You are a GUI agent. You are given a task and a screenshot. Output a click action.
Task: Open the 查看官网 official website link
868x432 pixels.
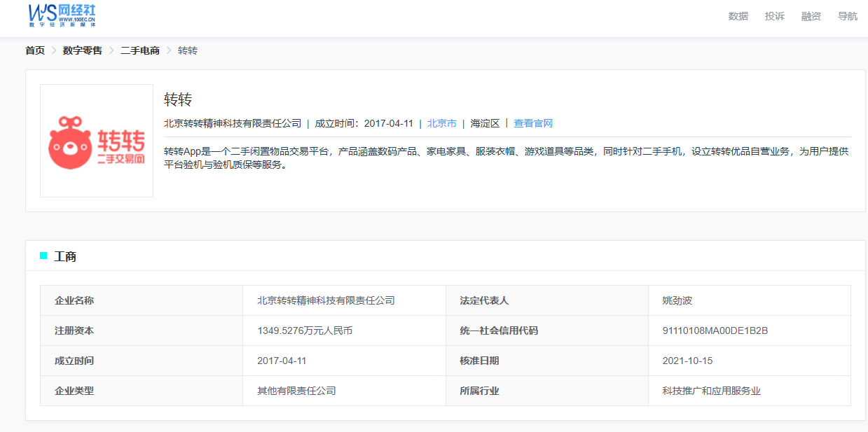(x=533, y=123)
